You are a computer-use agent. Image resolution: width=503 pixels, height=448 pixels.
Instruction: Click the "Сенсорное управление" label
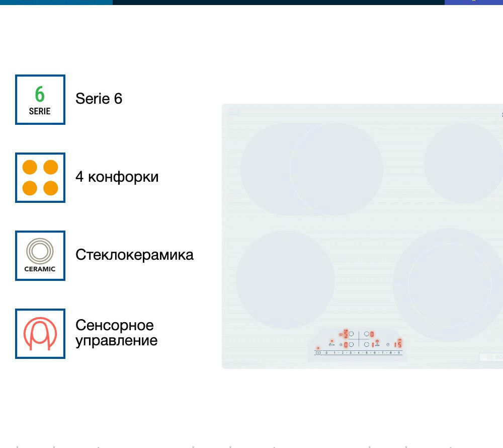(x=116, y=333)
